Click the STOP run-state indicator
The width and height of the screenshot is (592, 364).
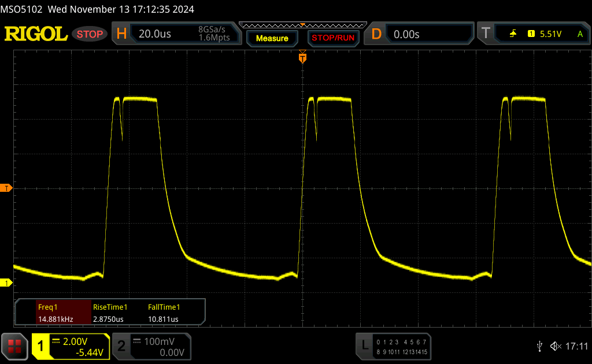click(x=90, y=34)
